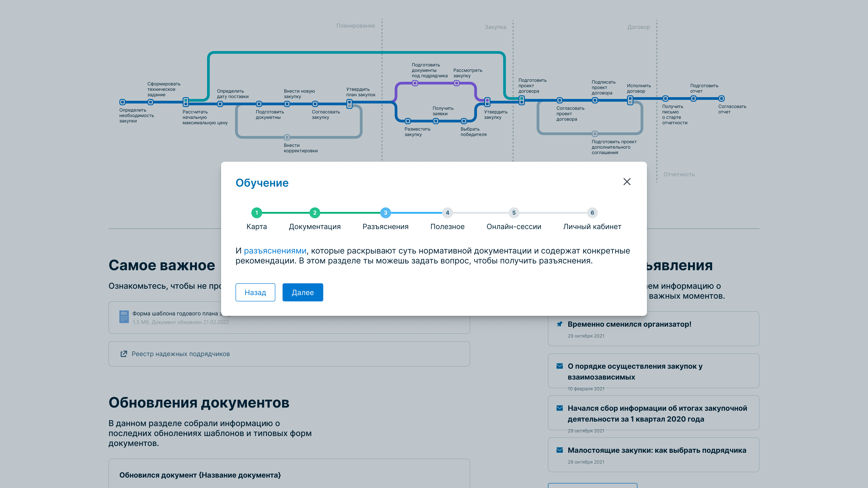868x488 pixels.
Task: Click envelope icon beside Малостоящие закупки
Action: tap(559, 450)
